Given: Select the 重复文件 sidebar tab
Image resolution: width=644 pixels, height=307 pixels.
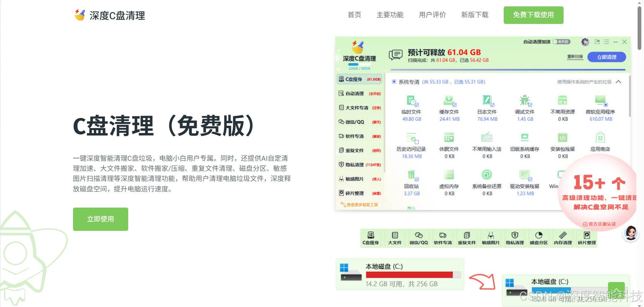Looking at the screenshot, I should [x=360, y=150].
